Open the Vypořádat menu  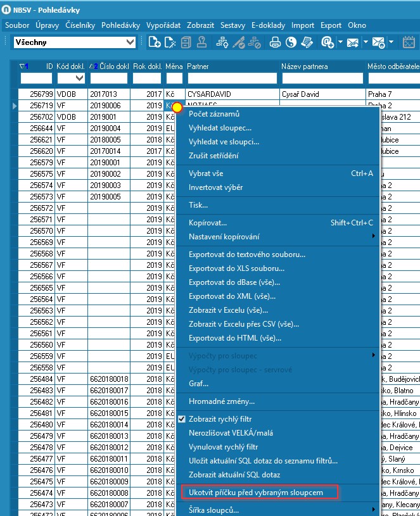coord(163,25)
